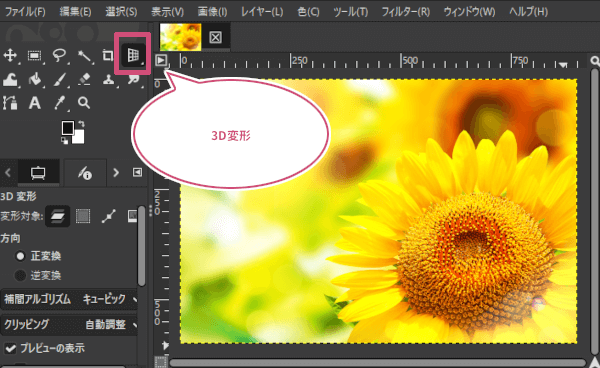600x368 pixels.
Task: Open the ツール(T) menu
Action: tap(351, 11)
